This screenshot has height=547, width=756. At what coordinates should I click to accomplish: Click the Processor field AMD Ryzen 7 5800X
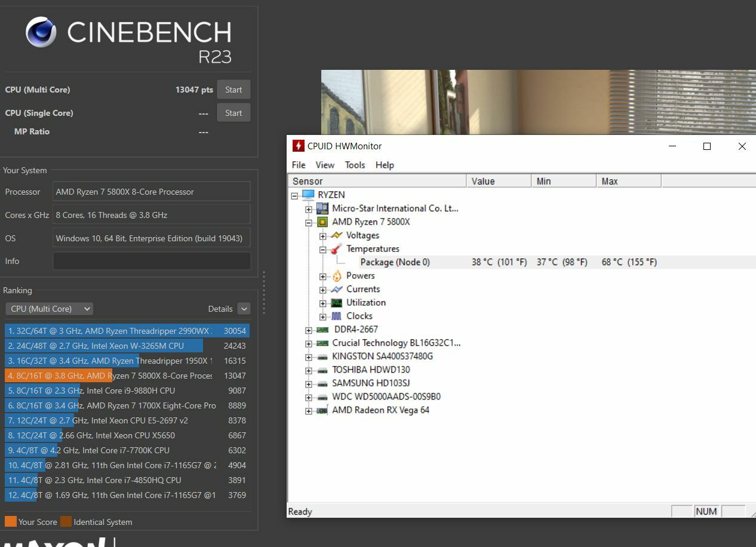click(x=152, y=192)
